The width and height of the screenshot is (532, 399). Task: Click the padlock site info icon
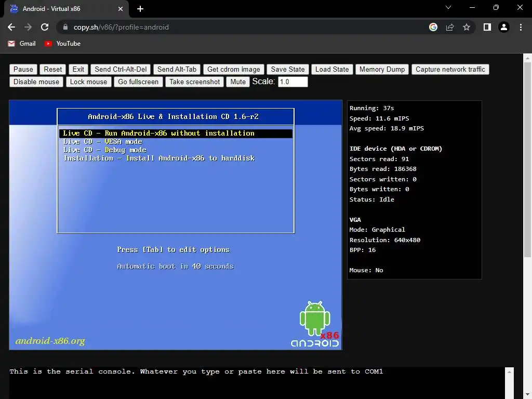pos(65,27)
